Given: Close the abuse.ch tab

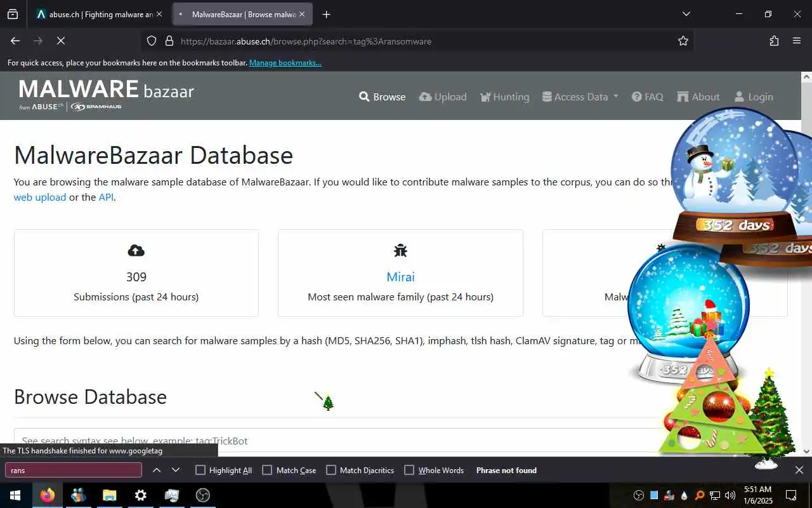Looking at the screenshot, I should coord(159,14).
